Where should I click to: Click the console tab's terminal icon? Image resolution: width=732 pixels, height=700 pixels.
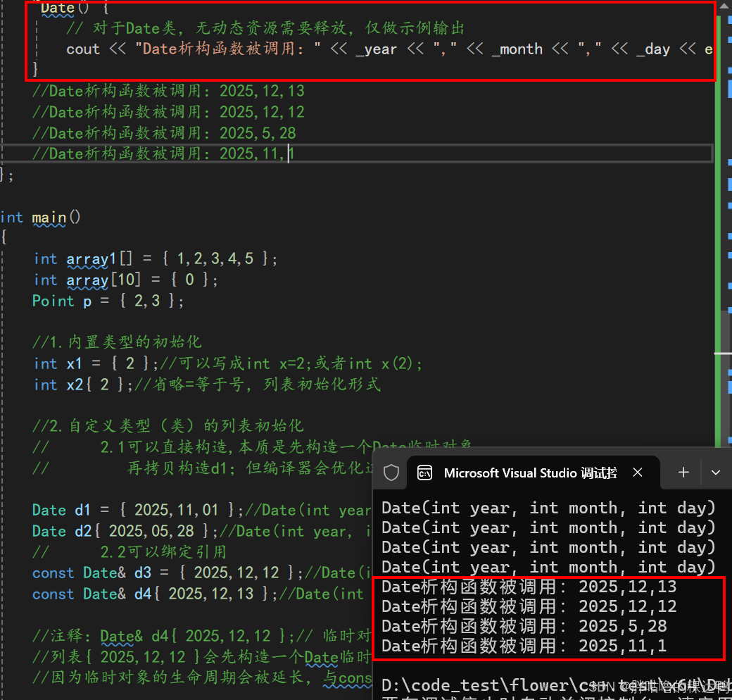point(424,473)
